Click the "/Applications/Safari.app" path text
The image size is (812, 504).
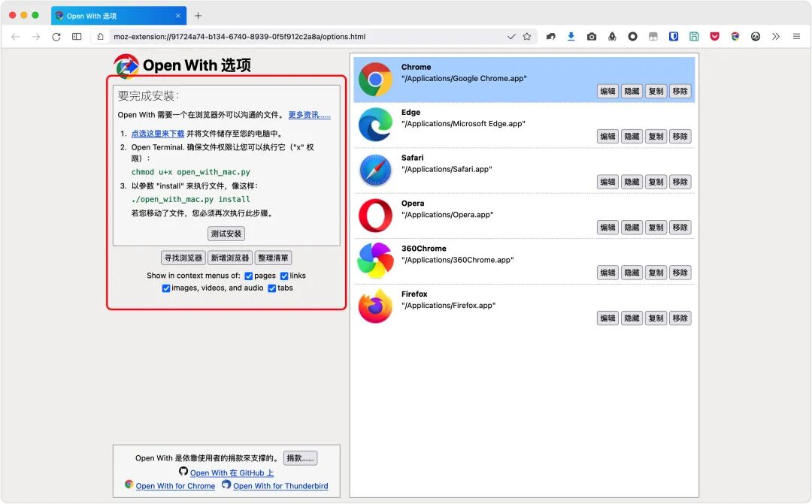(x=447, y=170)
